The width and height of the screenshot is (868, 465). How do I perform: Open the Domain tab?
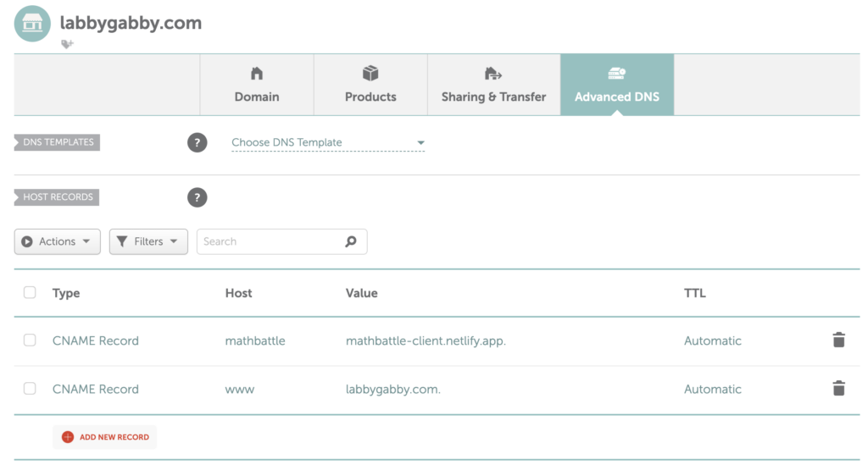257,85
